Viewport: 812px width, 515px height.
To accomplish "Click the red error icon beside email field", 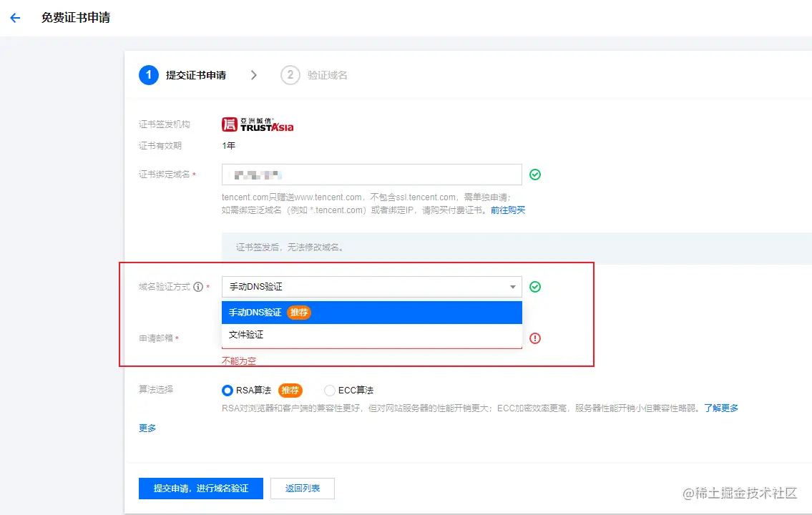I will point(535,338).
